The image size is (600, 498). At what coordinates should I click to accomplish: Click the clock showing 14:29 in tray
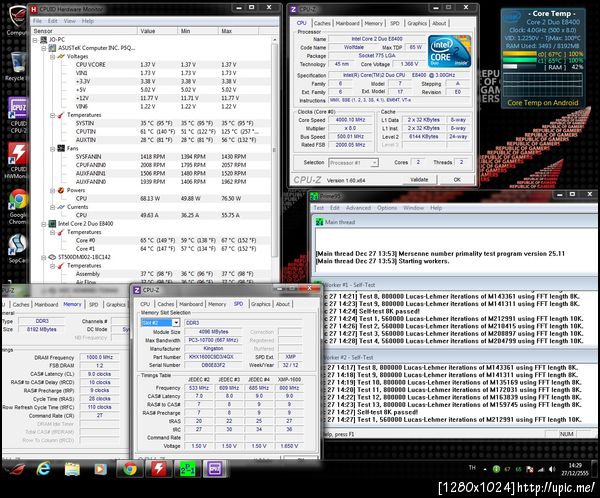click(575, 466)
